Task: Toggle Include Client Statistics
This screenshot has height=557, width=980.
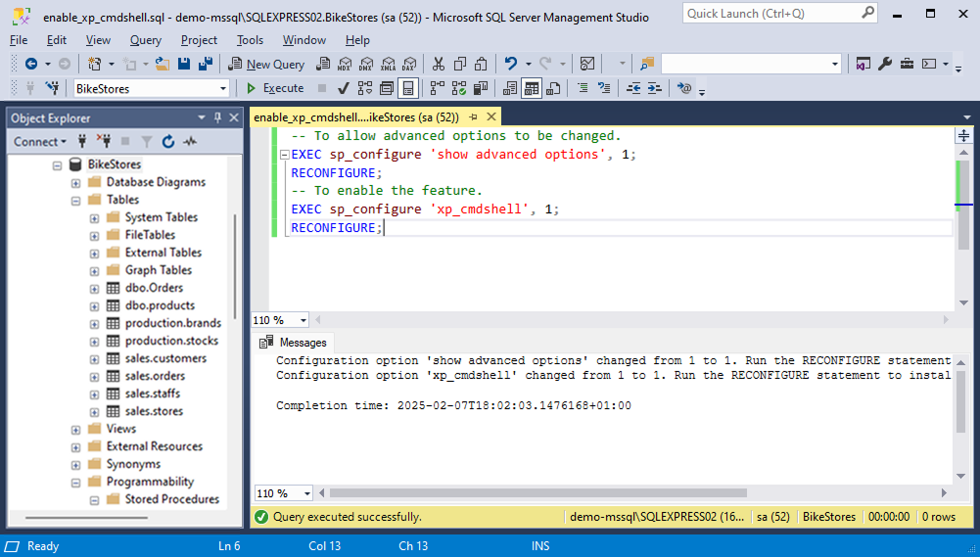Action: coord(481,88)
